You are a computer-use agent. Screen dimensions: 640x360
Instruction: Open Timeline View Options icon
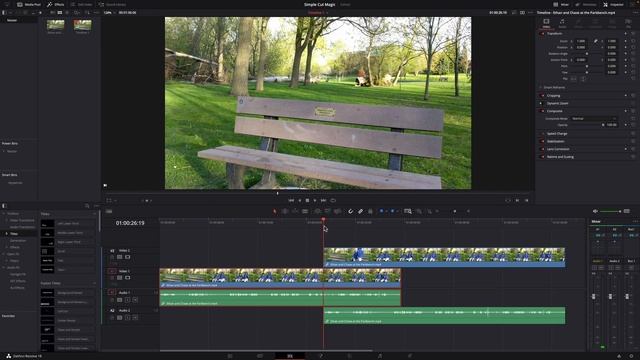click(x=109, y=211)
